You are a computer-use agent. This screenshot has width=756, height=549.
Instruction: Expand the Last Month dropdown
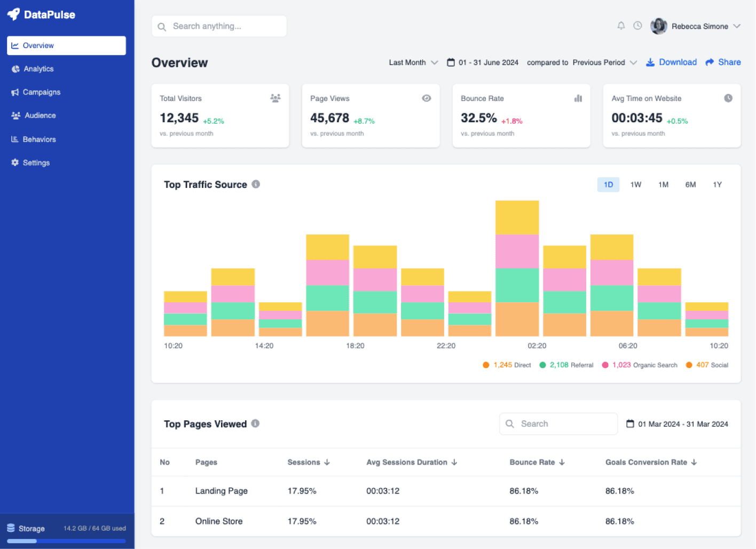coord(413,62)
